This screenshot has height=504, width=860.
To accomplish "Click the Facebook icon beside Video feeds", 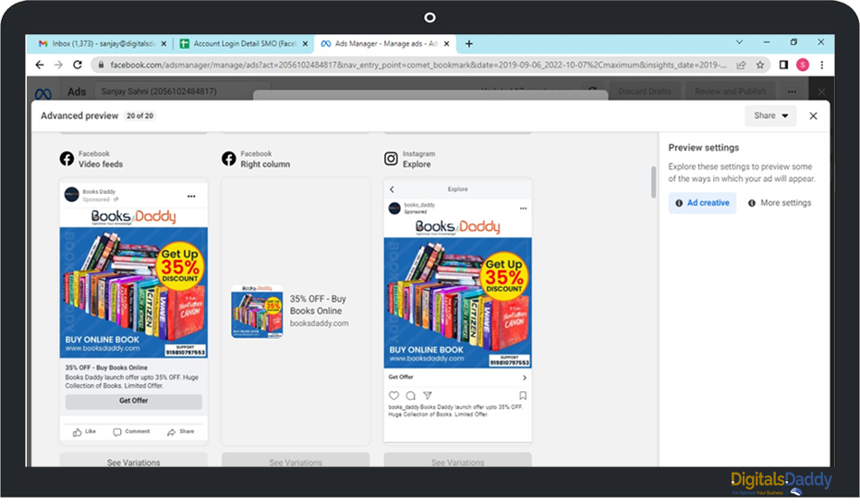I will [67, 159].
